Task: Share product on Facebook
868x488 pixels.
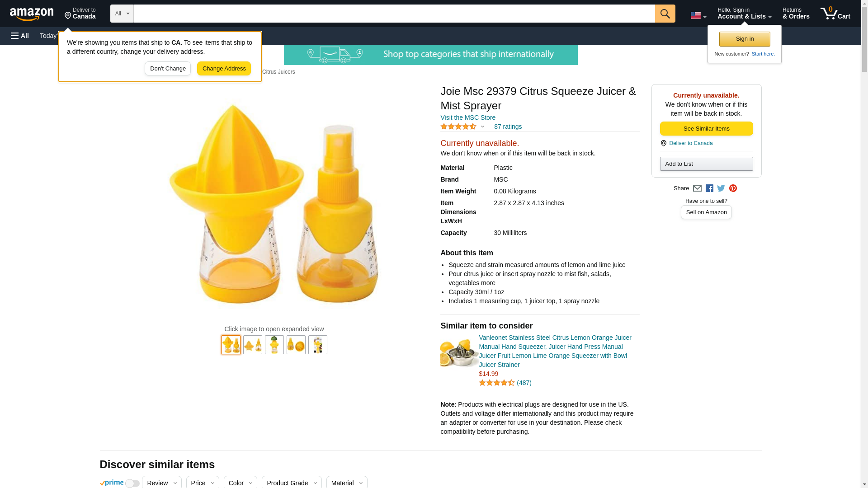Action: click(x=709, y=188)
